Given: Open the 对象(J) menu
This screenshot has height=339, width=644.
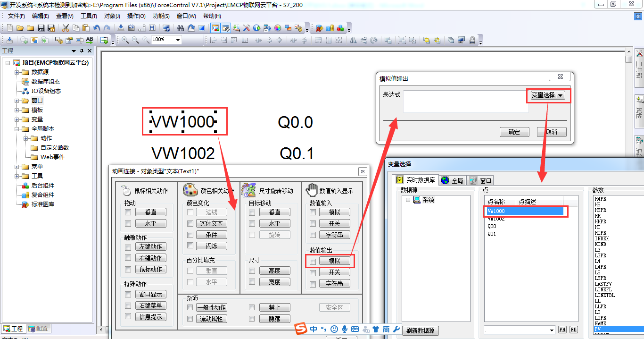Looking at the screenshot, I should click(111, 16).
